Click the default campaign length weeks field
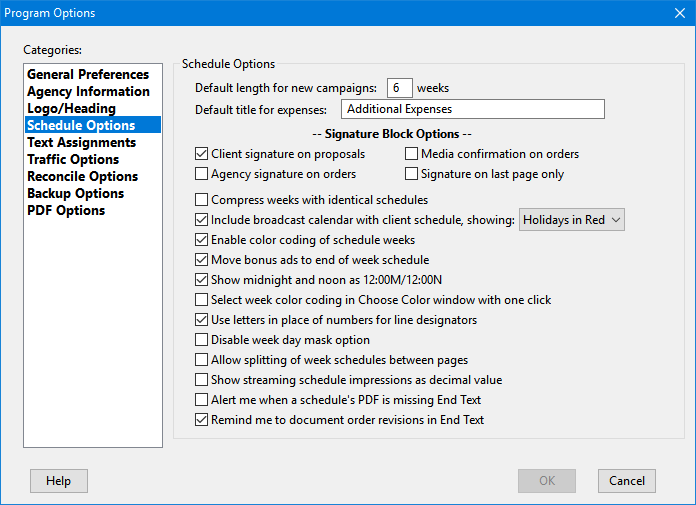696x505 pixels. pos(399,88)
